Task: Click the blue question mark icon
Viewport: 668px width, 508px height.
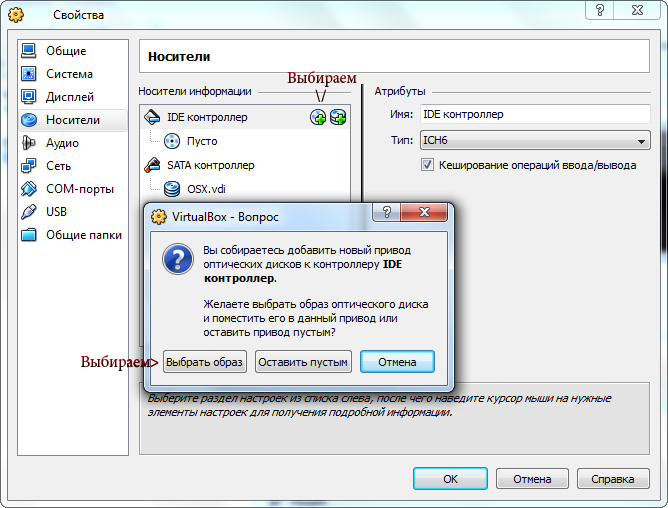Action: 178,259
